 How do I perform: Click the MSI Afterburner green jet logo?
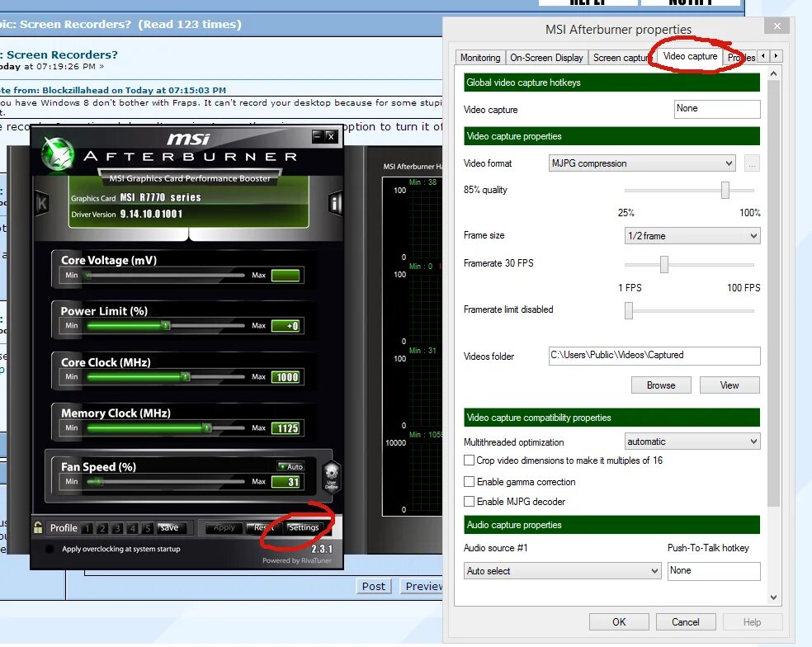coord(57,153)
